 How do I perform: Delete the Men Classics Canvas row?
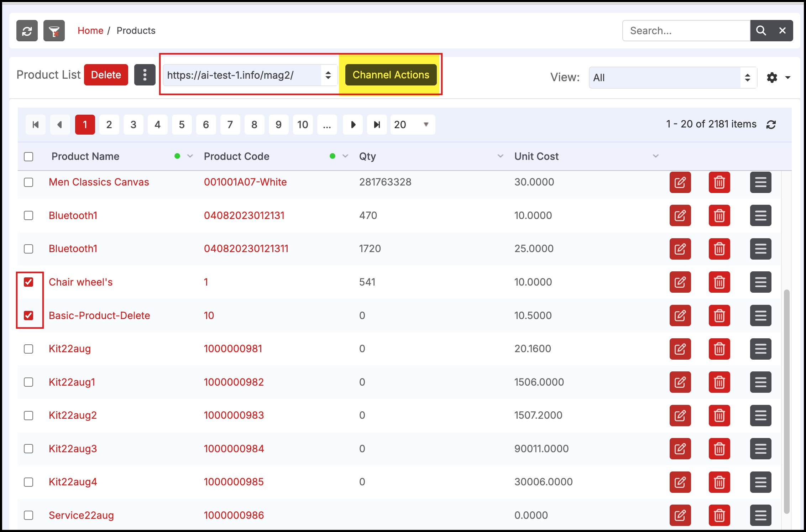(719, 182)
